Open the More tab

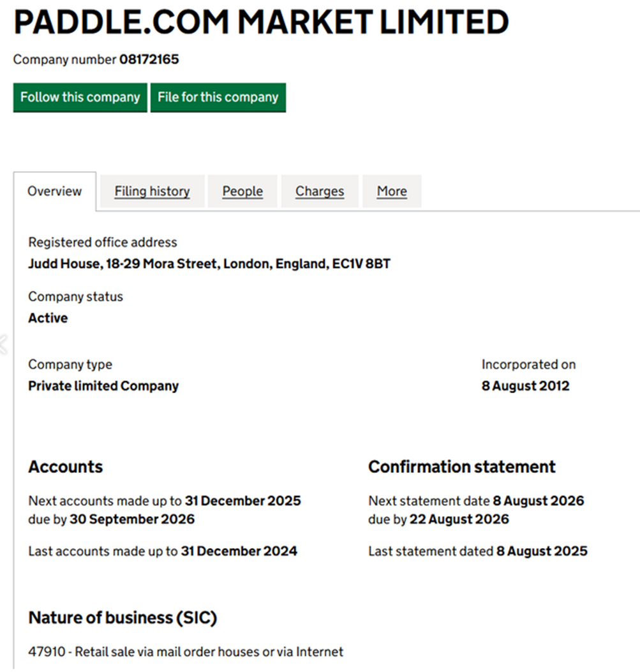coord(392,191)
